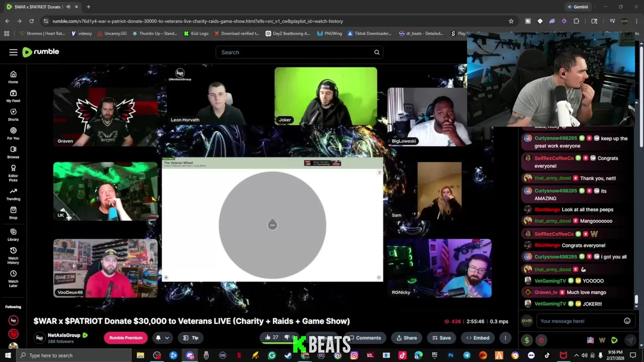
Task: Open Editor Picks in the sidebar
Action: coord(13,173)
